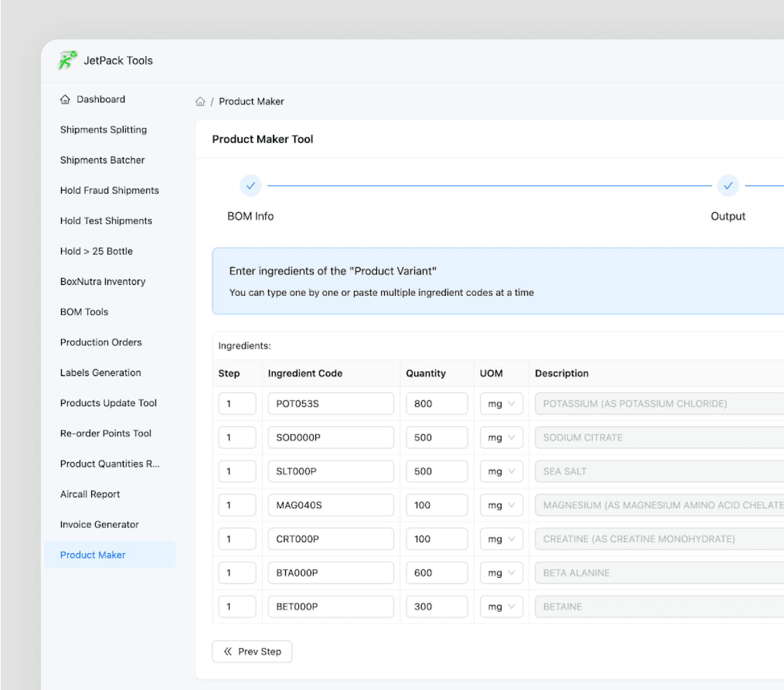
Task: Click the Prev Step button
Action: tap(252, 652)
